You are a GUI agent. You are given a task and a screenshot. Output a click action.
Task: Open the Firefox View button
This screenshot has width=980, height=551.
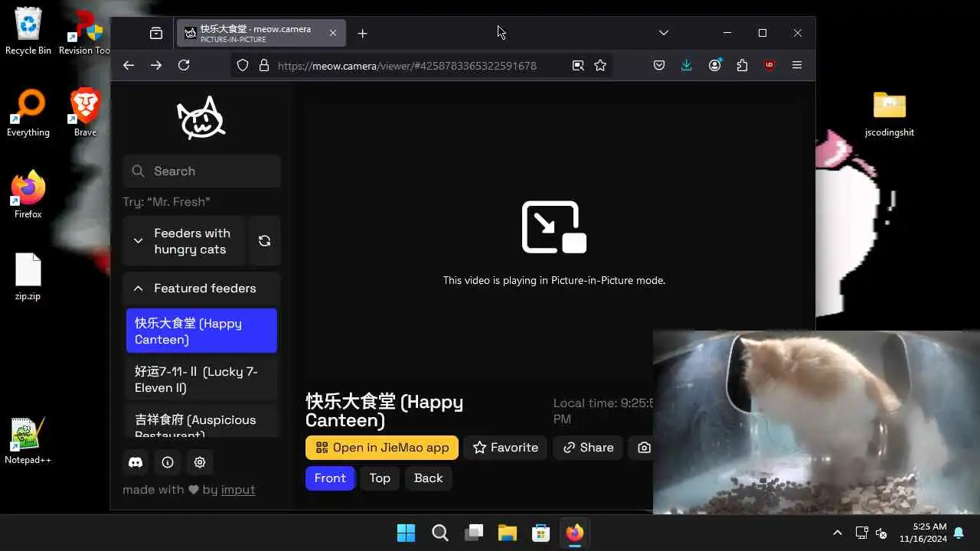coord(156,34)
